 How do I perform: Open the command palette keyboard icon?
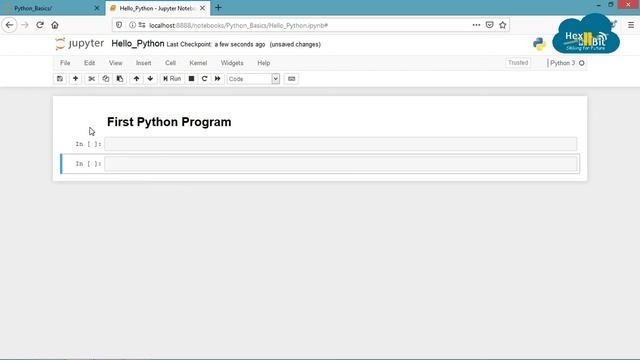pos(291,79)
